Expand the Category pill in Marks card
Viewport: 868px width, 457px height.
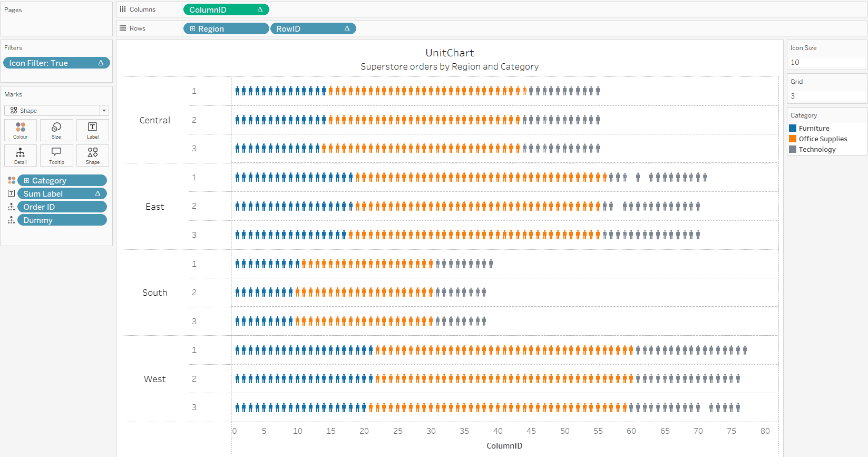[26, 181]
